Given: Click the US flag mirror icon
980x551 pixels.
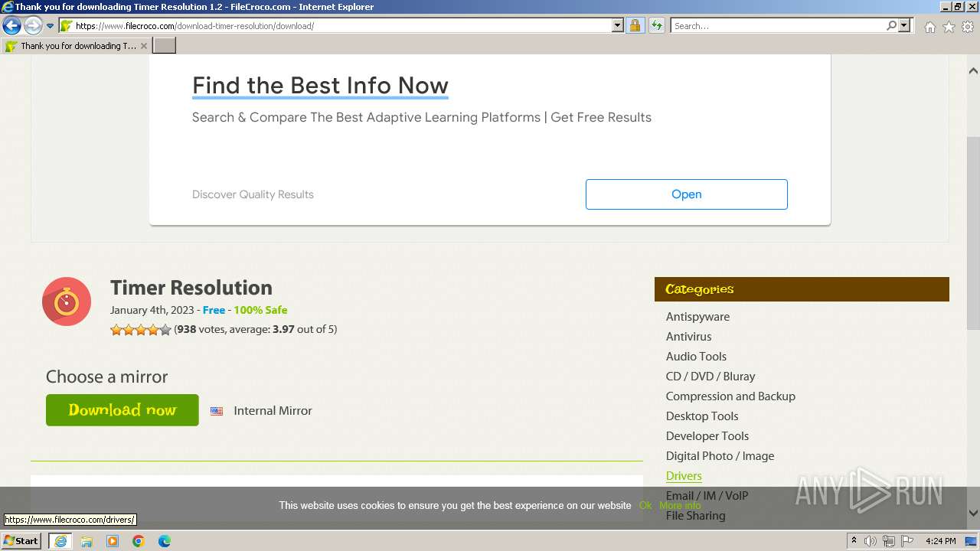Looking at the screenshot, I should (217, 411).
